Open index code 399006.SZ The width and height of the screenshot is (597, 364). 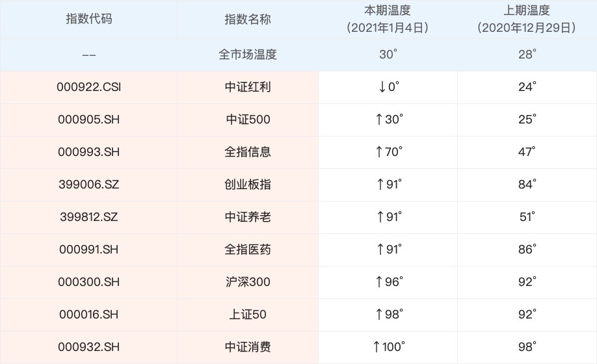89,185
